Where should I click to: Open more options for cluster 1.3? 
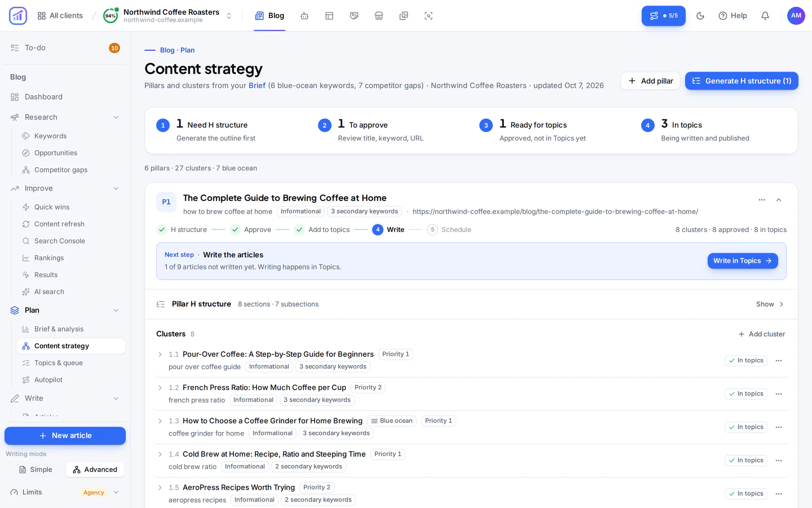(x=779, y=427)
